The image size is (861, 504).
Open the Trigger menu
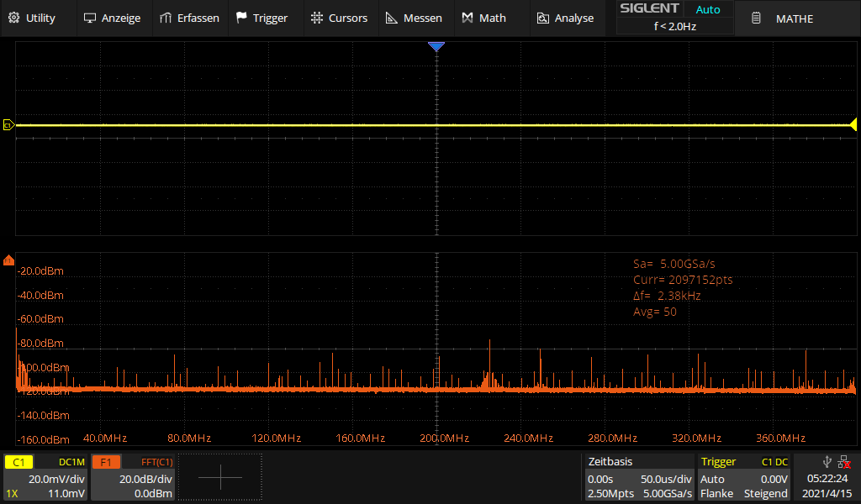click(x=262, y=18)
